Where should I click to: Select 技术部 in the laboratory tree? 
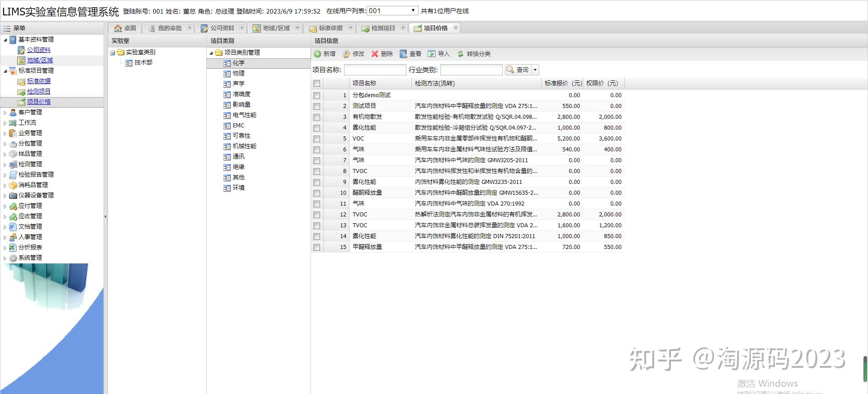[143, 62]
